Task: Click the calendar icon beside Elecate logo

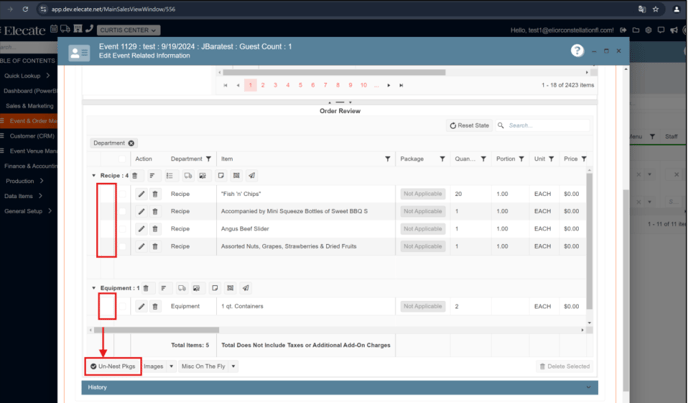Action: pyautogui.click(x=54, y=29)
